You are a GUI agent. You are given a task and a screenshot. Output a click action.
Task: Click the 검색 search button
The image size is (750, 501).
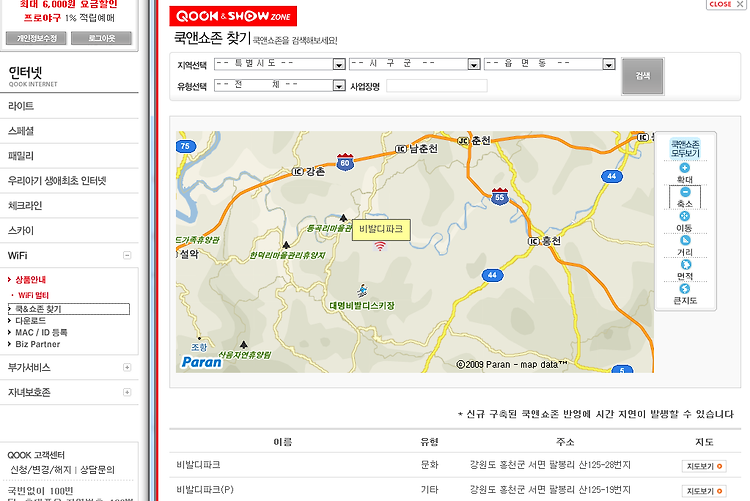pyautogui.click(x=643, y=76)
